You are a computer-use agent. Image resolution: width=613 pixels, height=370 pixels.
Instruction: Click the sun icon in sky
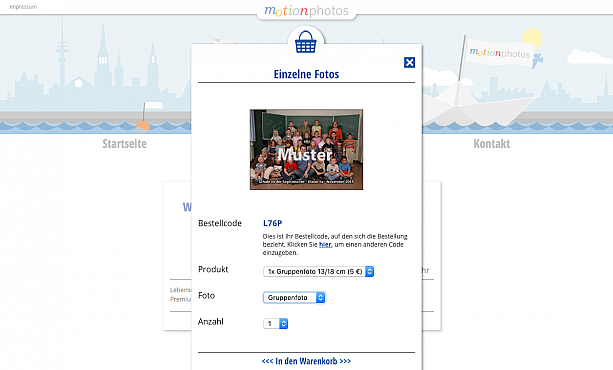coord(532,36)
